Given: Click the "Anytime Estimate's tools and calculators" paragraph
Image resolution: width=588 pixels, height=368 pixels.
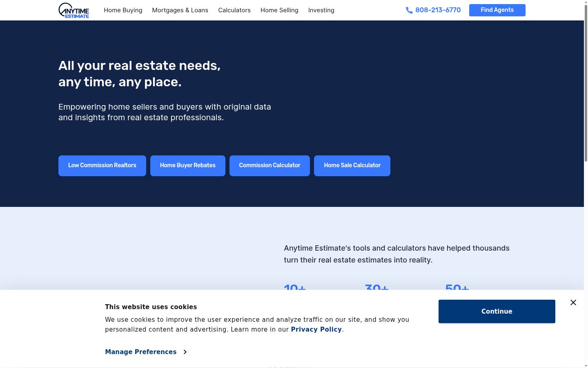Looking at the screenshot, I should click(x=396, y=254).
